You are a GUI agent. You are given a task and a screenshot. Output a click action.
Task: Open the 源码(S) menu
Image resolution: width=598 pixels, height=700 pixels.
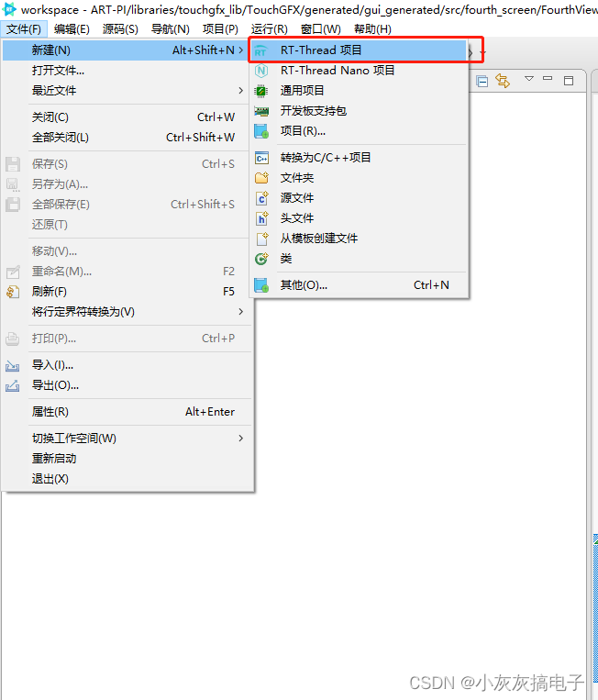(x=120, y=29)
